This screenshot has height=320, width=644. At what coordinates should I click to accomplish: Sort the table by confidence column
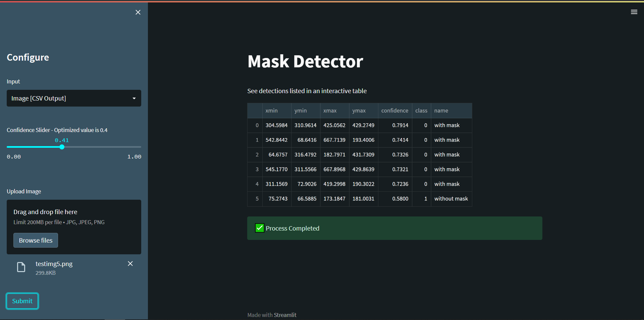point(394,111)
